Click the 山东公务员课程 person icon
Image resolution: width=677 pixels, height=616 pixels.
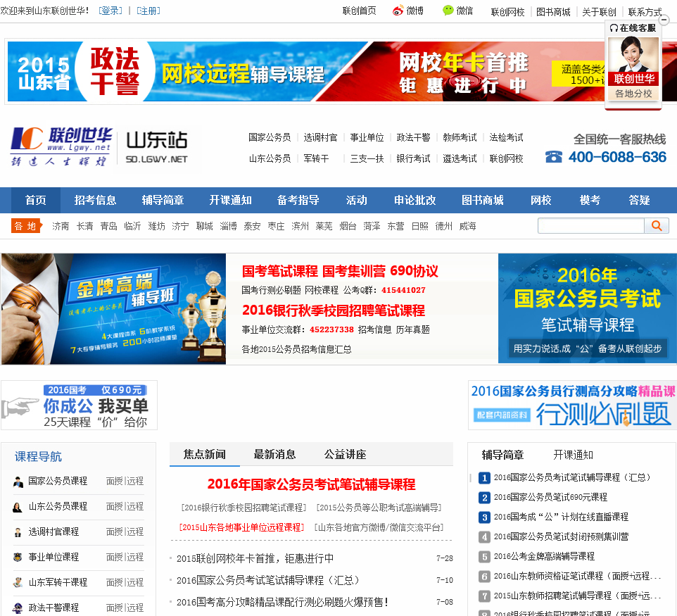pos(18,507)
